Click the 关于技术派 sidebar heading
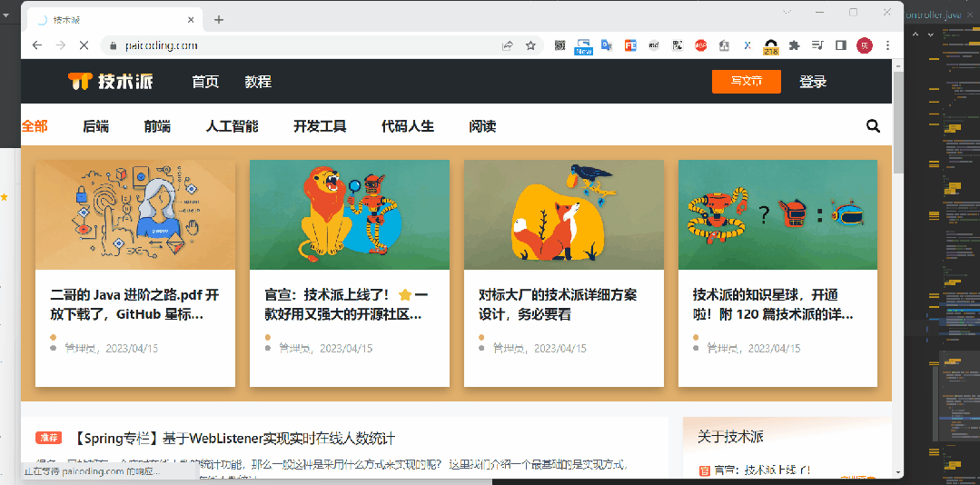 (730, 437)
